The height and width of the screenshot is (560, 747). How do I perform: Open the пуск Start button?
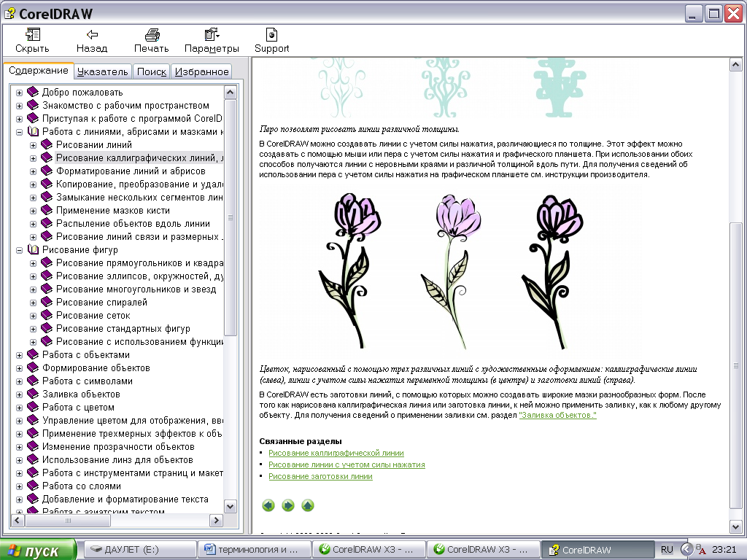coord(38,550)
